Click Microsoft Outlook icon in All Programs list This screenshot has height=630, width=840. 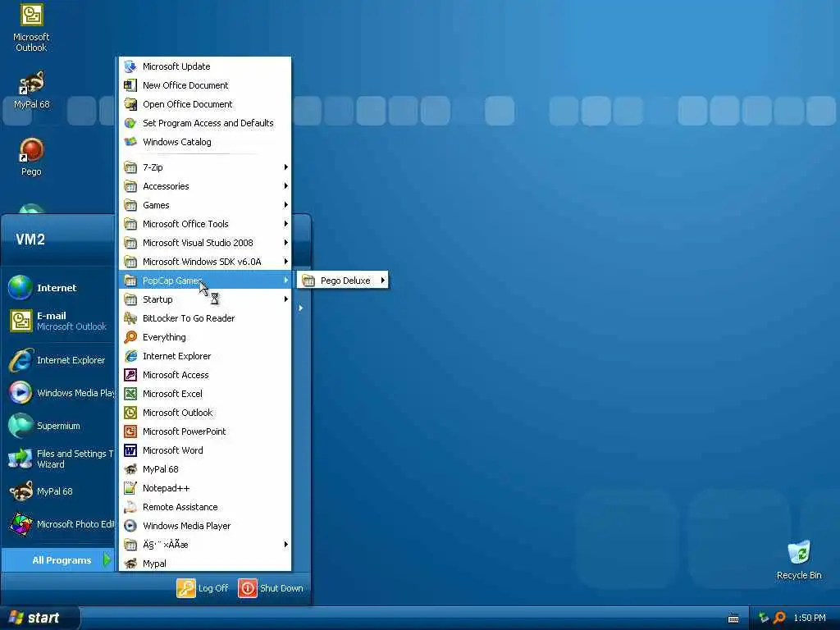(130, 413)
